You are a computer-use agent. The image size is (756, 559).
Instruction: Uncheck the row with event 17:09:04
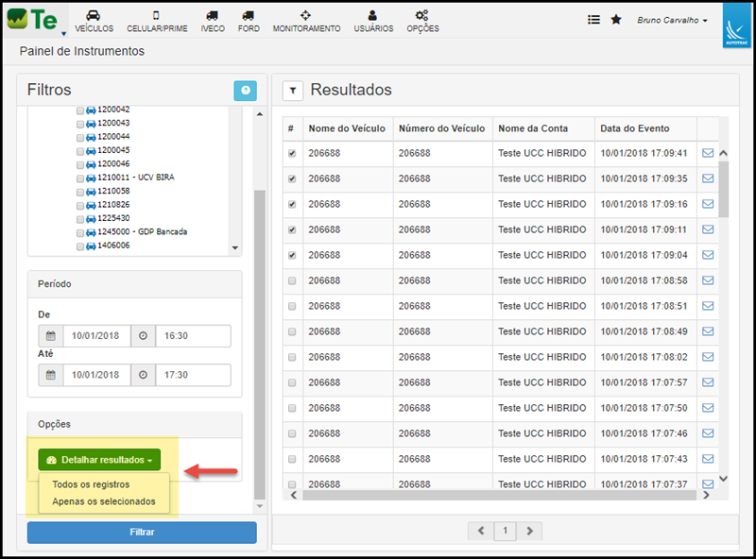[x=292, y=255]
